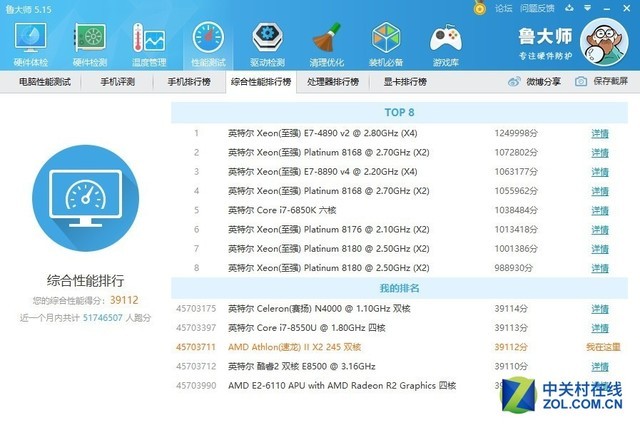This screenshot has width=640, height=425.
Task: Click the skin icon in title bar
Action: (569, 8)
